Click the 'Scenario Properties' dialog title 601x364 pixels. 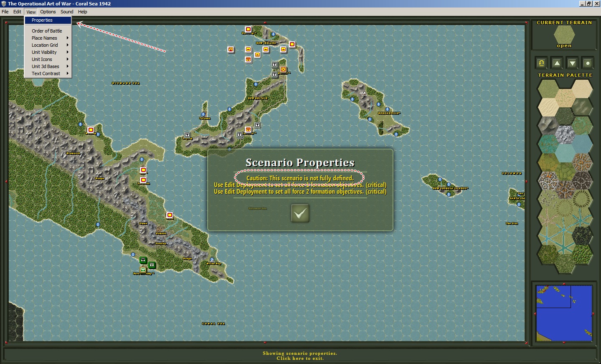(x=300, y=162)
